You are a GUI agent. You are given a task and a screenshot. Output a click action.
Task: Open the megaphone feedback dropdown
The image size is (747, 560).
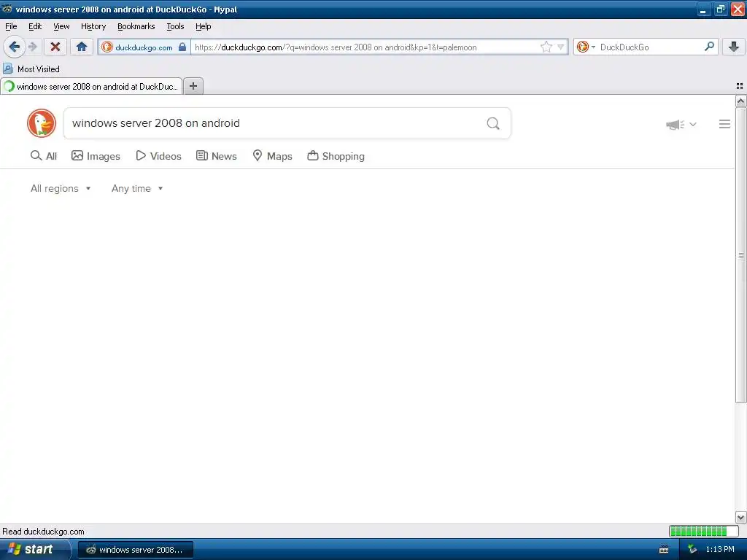pos(681,124)
